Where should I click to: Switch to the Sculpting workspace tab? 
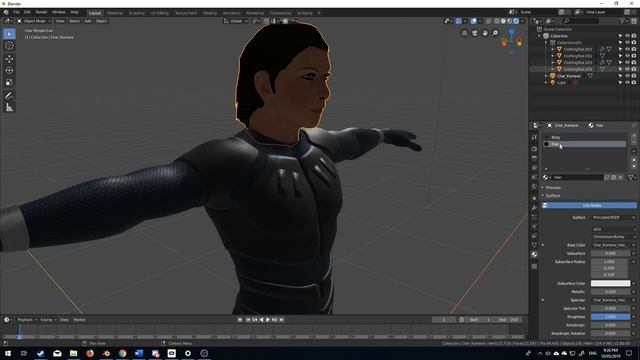[137, 13]
